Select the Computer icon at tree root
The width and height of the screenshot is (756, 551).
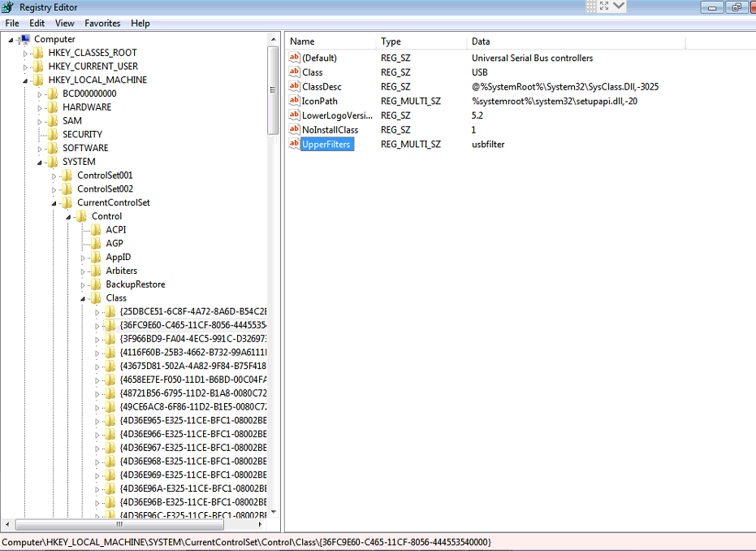point(24,38)
